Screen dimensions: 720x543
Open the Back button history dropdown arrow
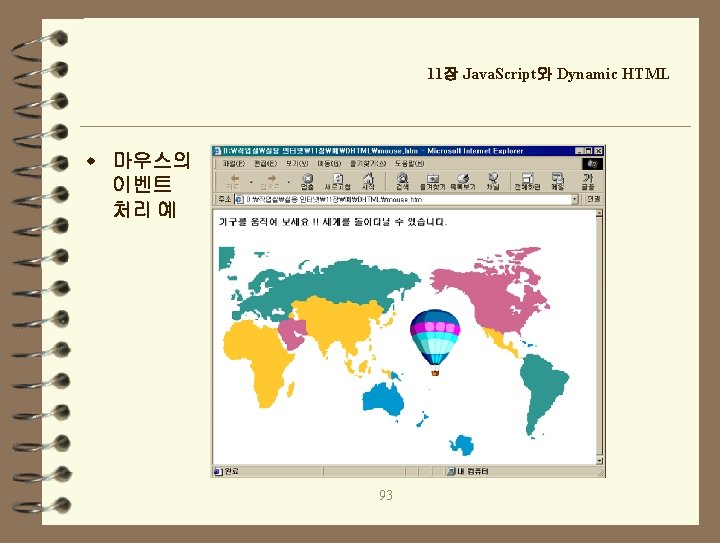[x=251, y=182]
